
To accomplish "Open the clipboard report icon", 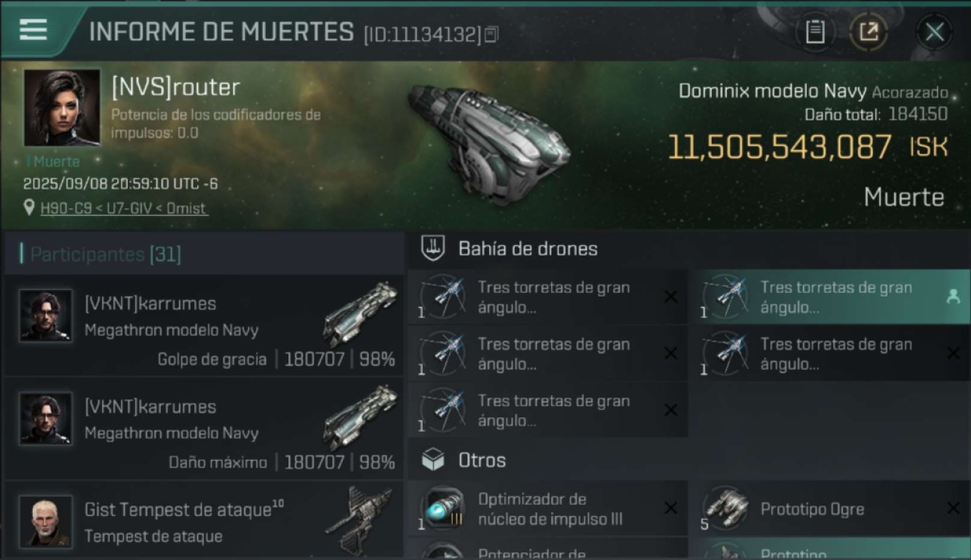I will [815, 32].
